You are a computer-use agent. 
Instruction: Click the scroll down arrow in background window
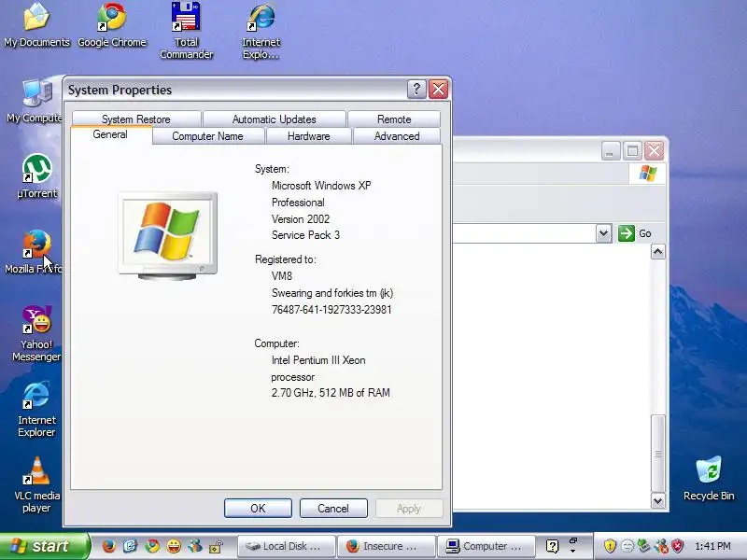coord(658,500)
